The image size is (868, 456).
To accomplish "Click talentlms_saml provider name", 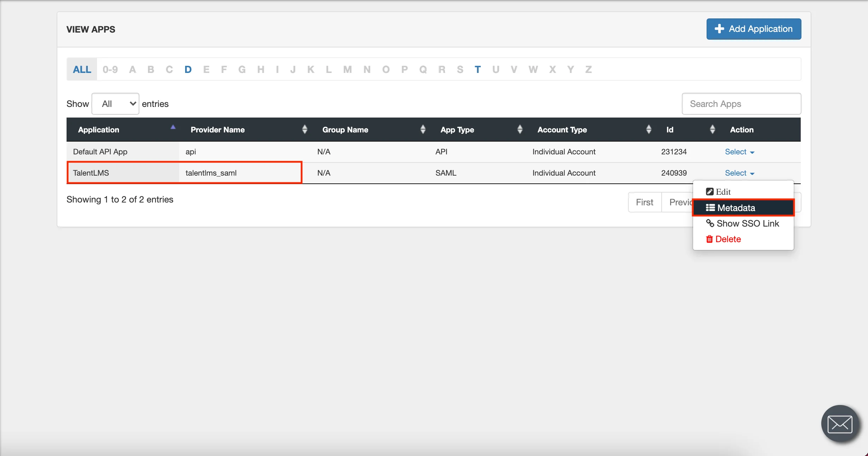I will coord(211,173).
